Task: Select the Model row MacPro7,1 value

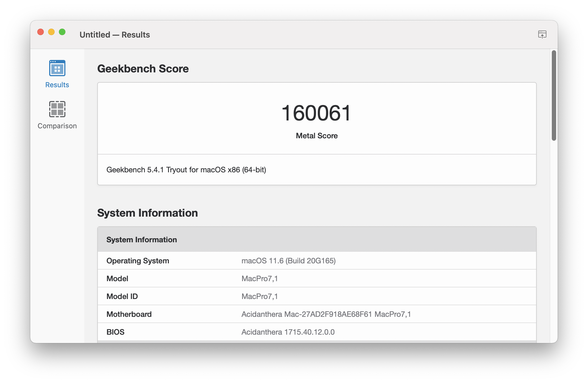Action: click(x=259, y=278)
